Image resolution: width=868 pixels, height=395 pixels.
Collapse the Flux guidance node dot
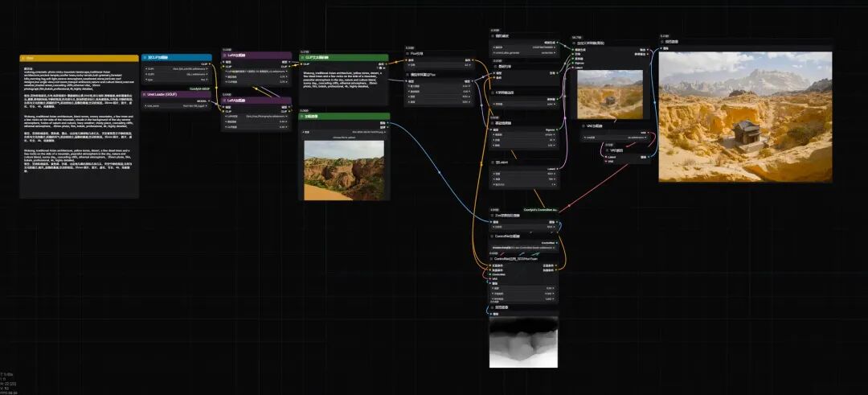click(x=408, y=54)
